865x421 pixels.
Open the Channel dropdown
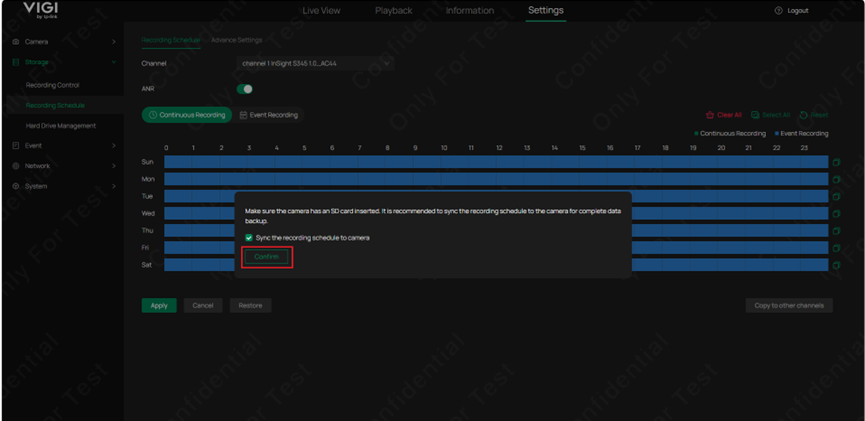[x=316, y=63]
